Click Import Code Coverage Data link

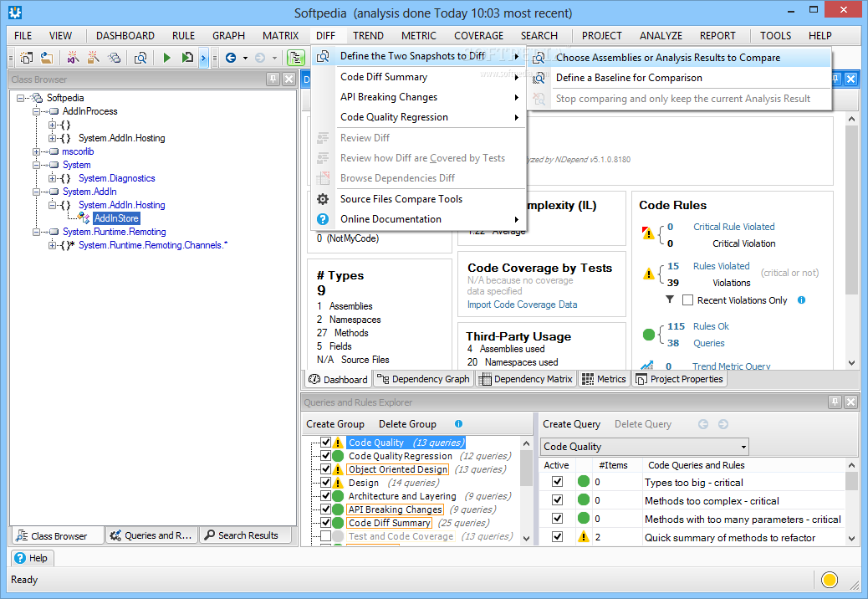[522, 305]
